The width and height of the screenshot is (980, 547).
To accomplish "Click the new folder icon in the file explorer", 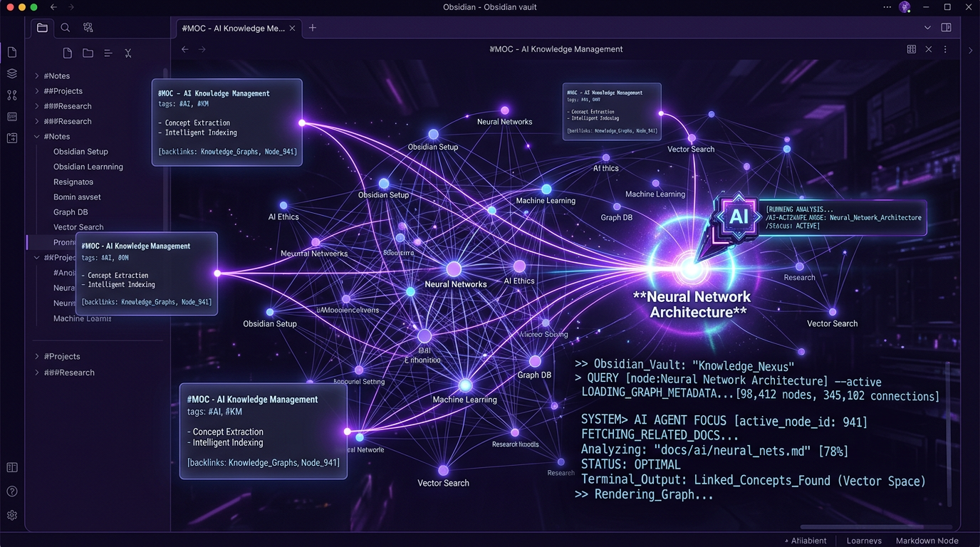I will tap(88, 53).
